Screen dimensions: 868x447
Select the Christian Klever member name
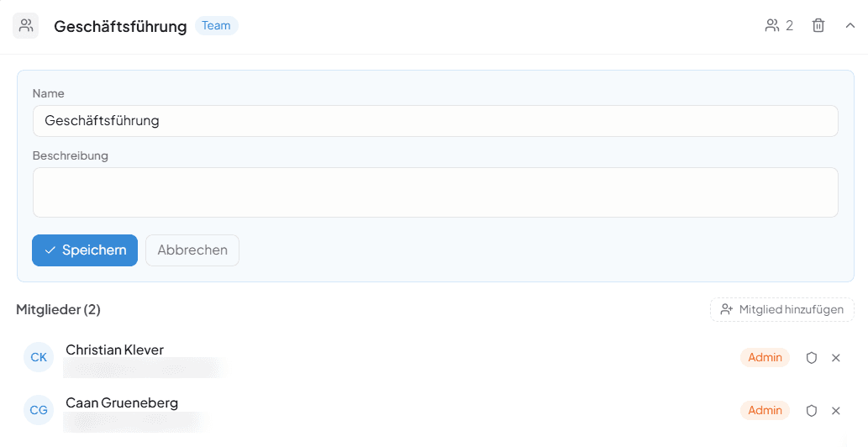pyautogui.click(x=114, y=350)
